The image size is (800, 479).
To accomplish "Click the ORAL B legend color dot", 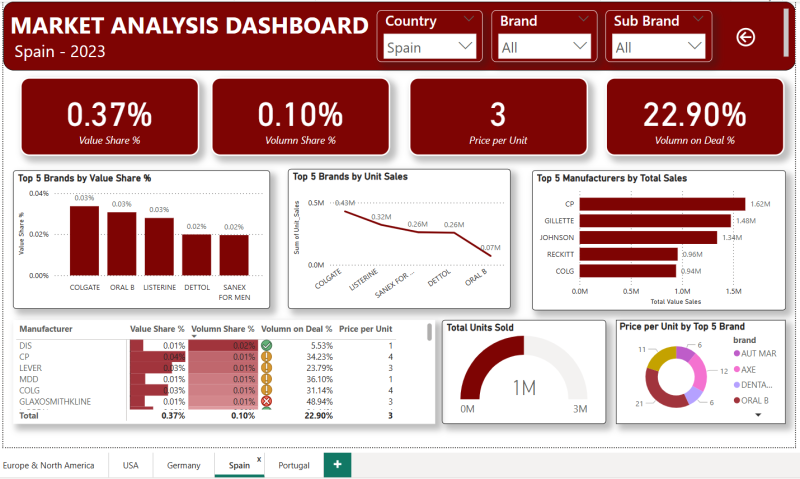I will (x=737, y=400).
